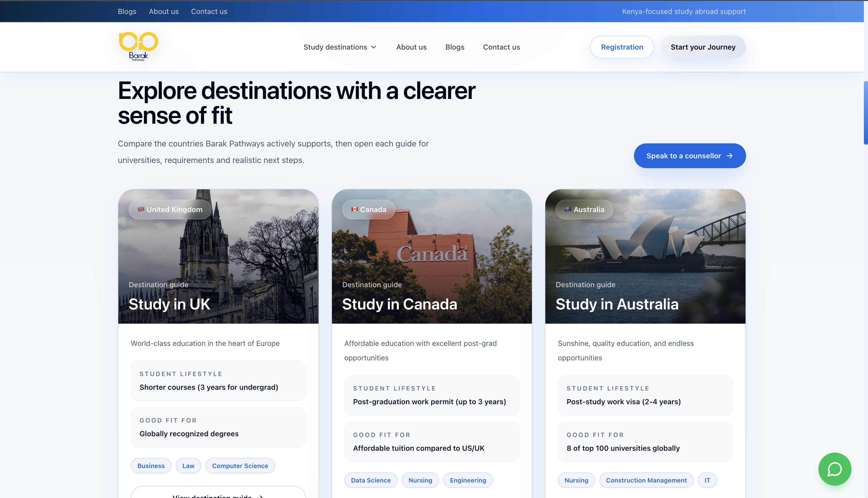
Task: Click the Study in Canada heading
Action: click(399, 304)
